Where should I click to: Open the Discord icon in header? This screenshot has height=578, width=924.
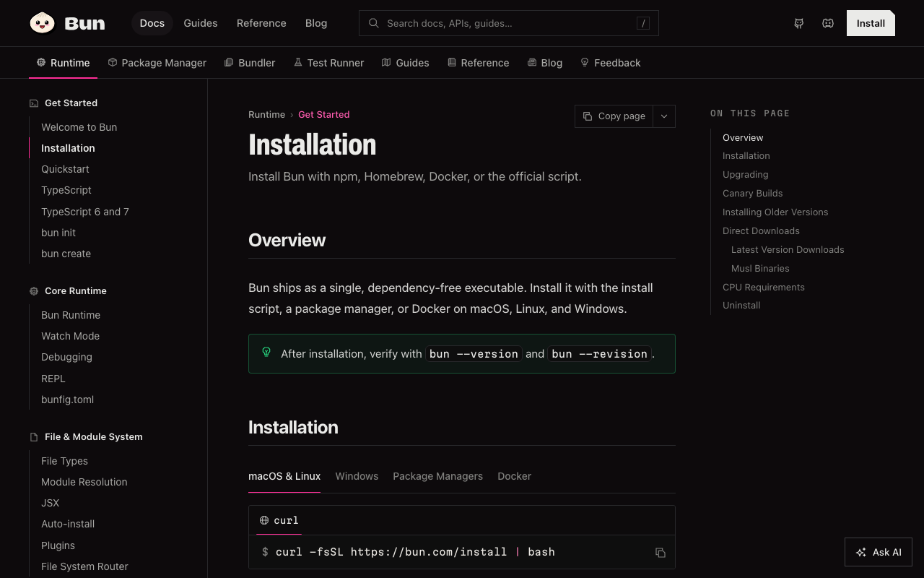pyautogui.click(x=828, y=23)
